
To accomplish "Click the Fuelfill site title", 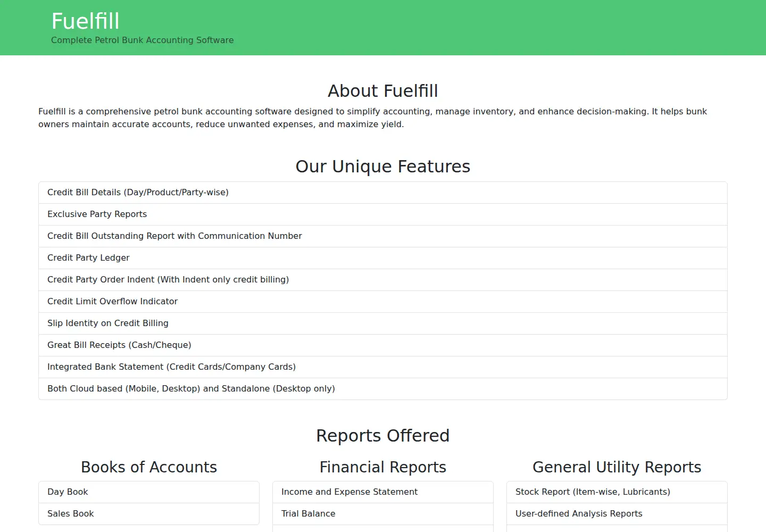I will [x=85, y=21].
